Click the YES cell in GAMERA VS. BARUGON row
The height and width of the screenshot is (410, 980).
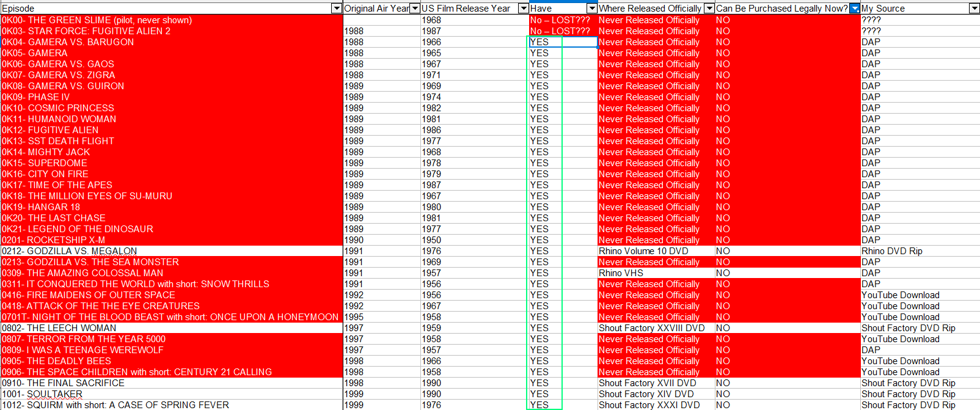tap(563, 42)
